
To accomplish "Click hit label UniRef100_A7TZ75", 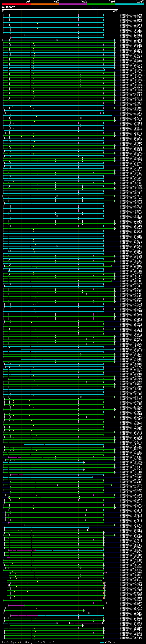I will (x=131, y=329).
